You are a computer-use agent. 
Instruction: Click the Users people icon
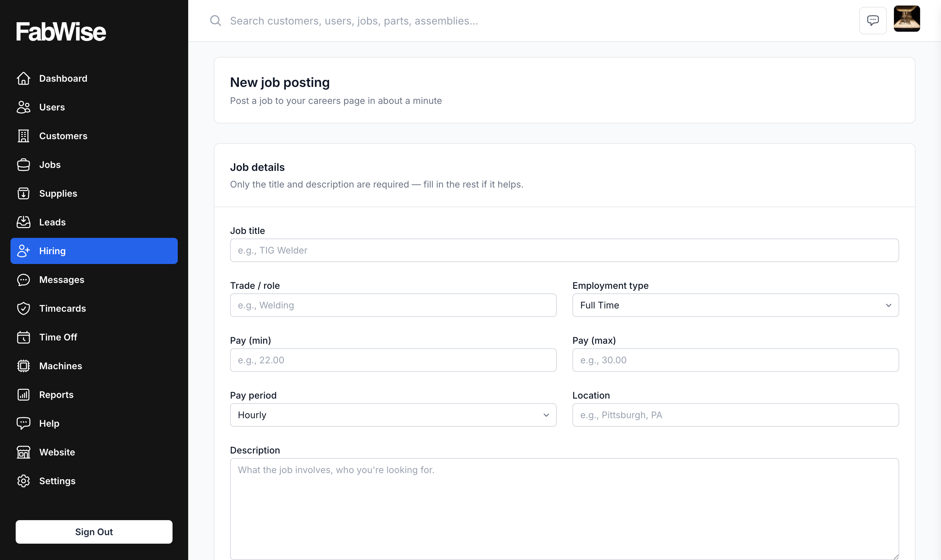(24, 107)
